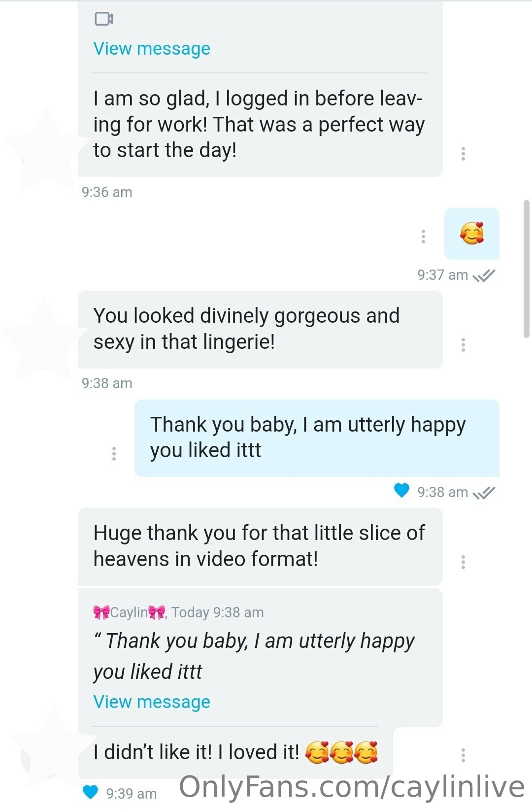Open options dots beside the heart-face emoji reply
Viewport: 532px width, 810px height.
click(x=423, y=236)
